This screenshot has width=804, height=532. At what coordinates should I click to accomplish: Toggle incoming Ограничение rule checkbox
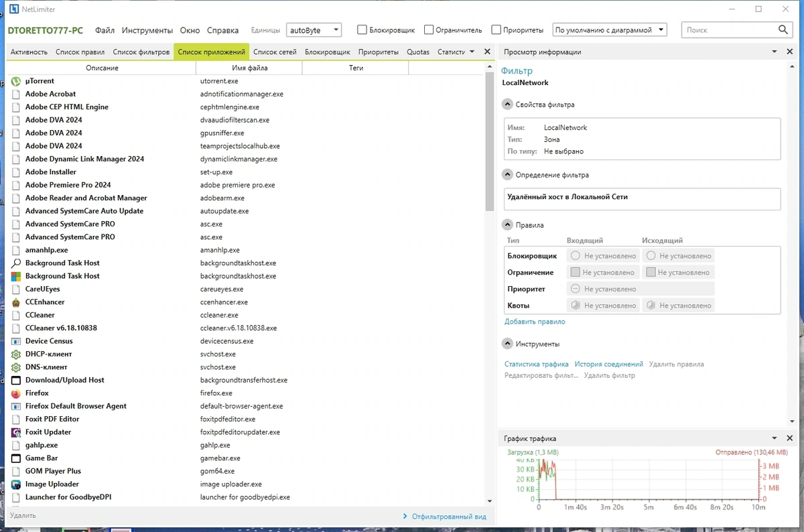(575, 272)
